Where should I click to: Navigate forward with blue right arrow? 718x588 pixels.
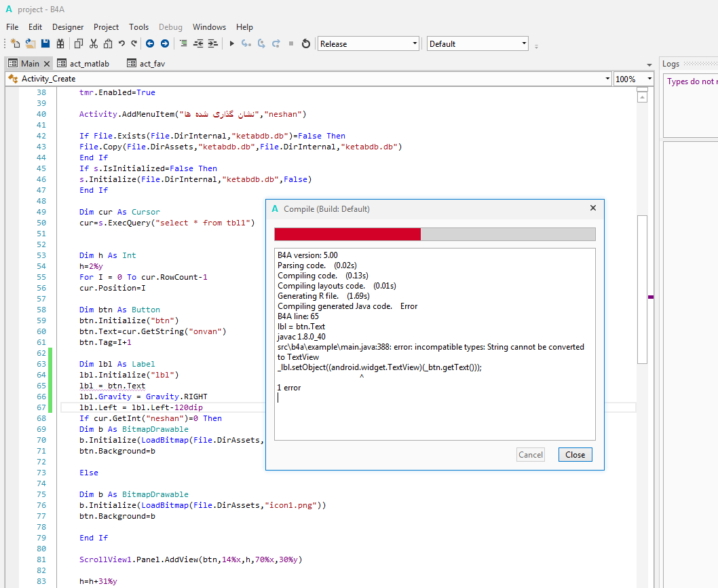pyautogui.click(x=164, y=43)
